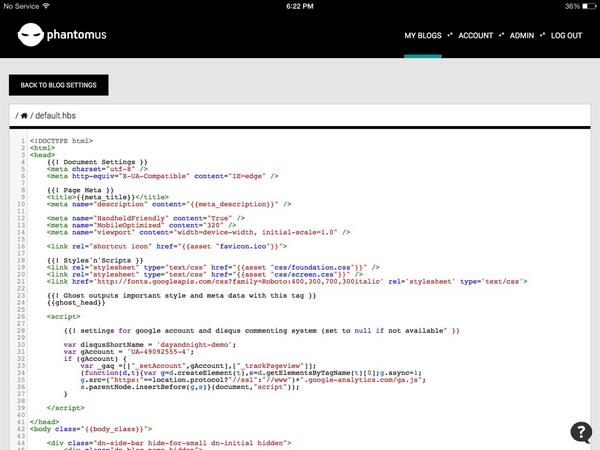Click the css/foundation.css stylesheet line
The height and width of the screenshot is (450, 600).
pos(213,267)
